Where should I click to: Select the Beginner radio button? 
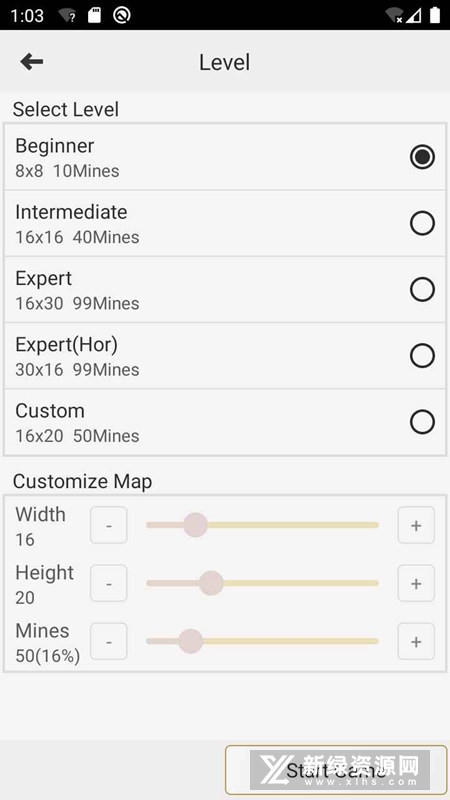pos(422,157)
